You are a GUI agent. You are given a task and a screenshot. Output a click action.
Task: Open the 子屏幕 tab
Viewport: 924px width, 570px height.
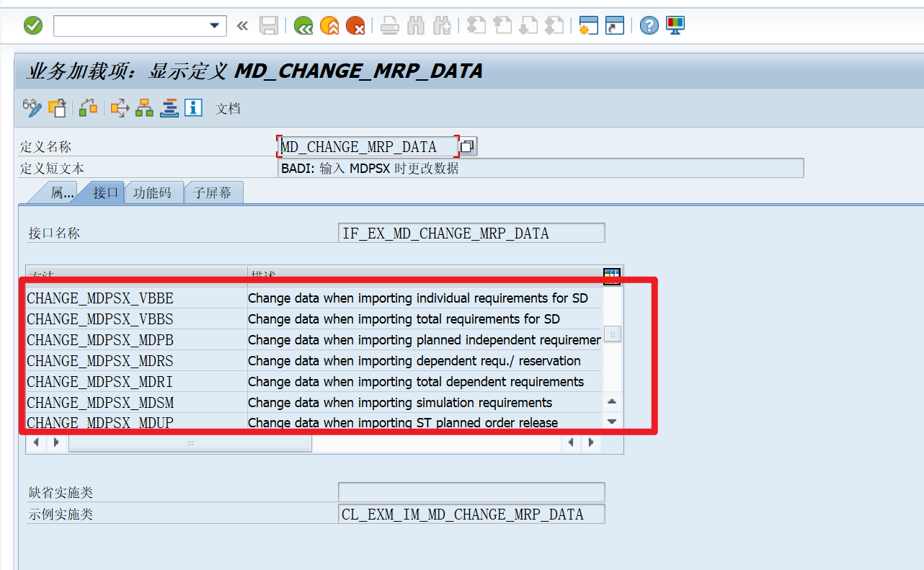213,193
